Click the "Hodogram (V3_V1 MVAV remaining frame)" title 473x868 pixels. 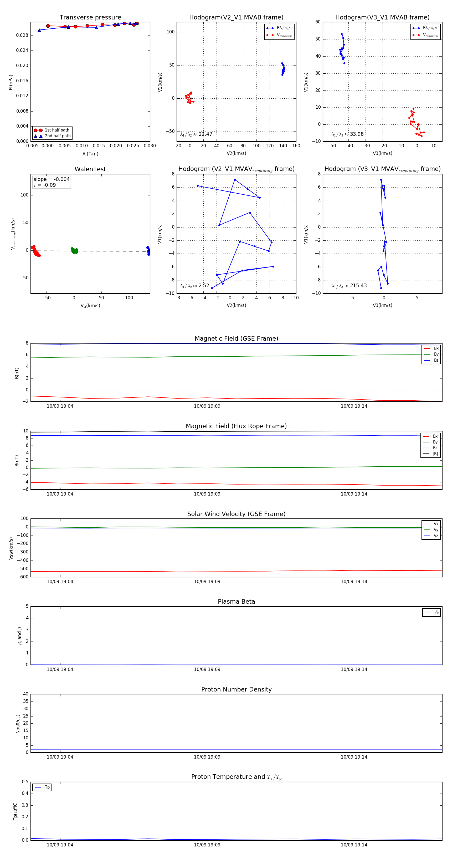[382, 169]
